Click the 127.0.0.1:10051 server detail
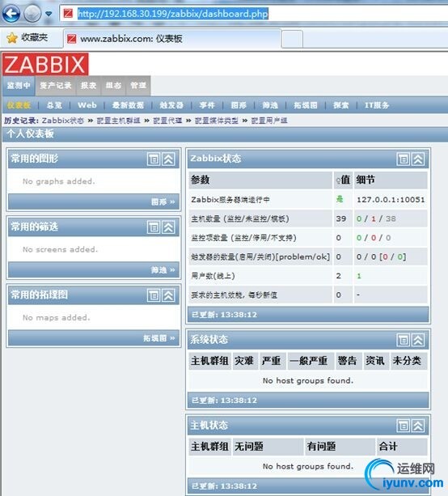The image size is (448, 496). (x=391, y=200)
